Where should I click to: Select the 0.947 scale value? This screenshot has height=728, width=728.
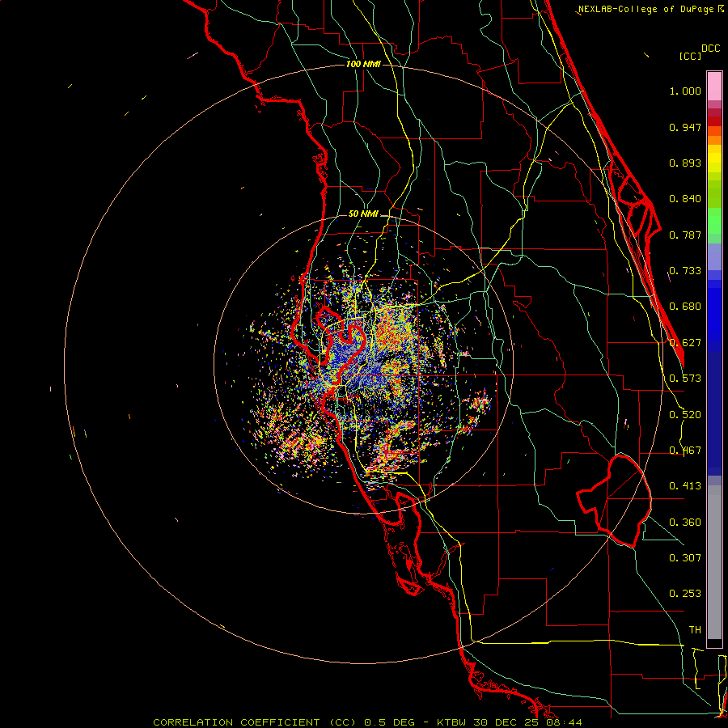685,127
